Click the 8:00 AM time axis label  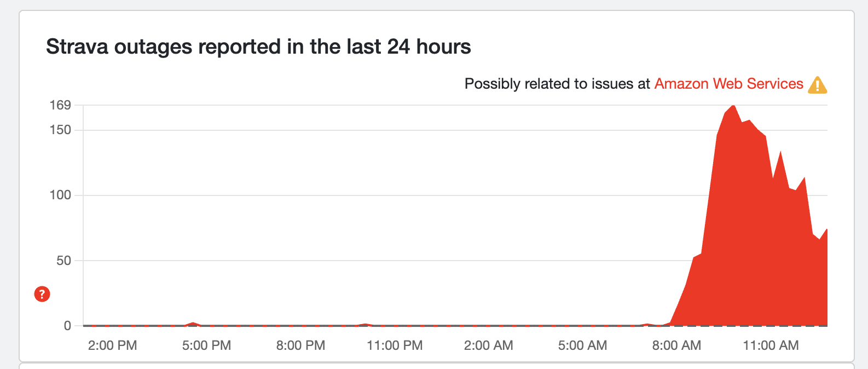pos(676,345)
